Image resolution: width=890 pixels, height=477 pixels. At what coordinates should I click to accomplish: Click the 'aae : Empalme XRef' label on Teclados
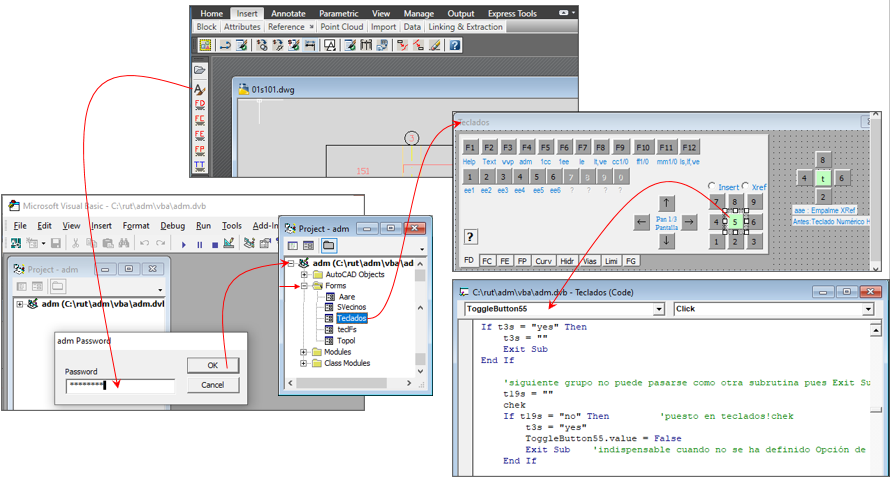tap(825, 210)
